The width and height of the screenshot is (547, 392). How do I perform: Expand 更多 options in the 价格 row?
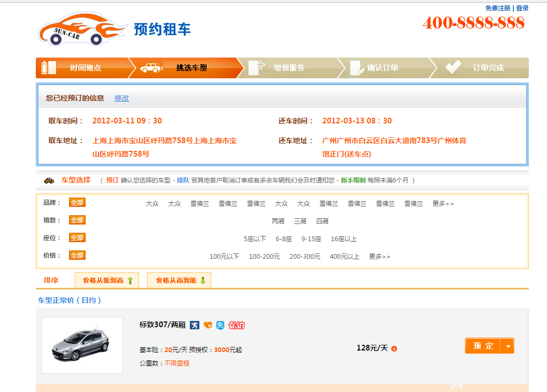tap(380, 256)
